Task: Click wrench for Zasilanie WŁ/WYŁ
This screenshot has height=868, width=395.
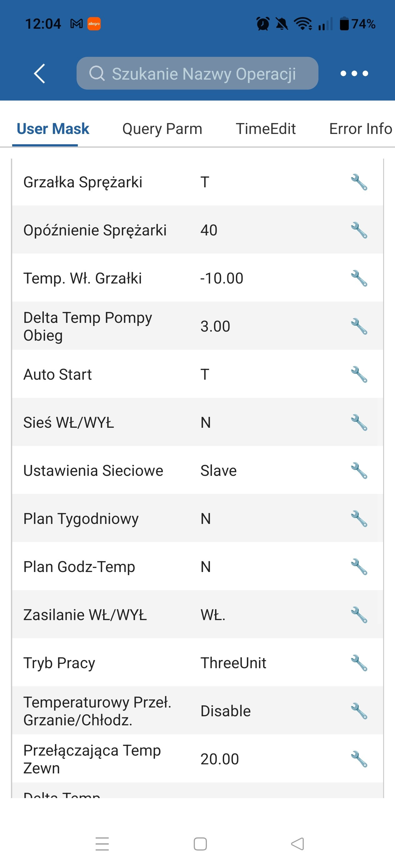Action: click(x=359, y=615)
